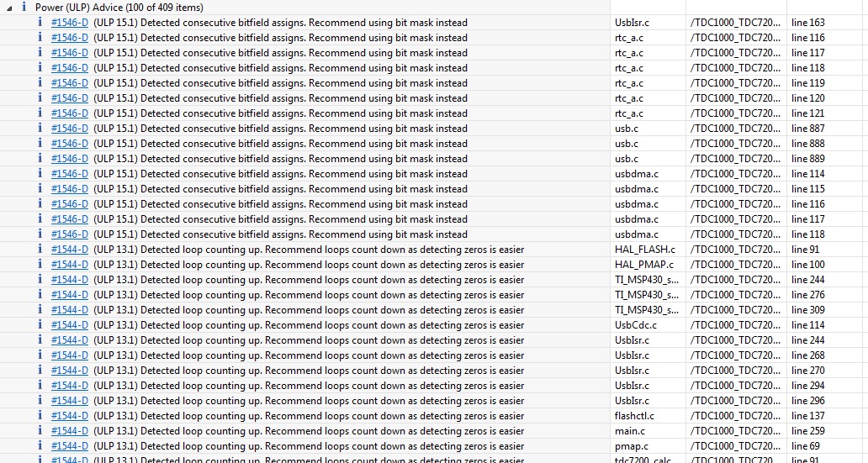Click info icon beside Power (ULP) Advice header
Image resolution: width=868 pixels, height=463 pixels.
point(24,7)
